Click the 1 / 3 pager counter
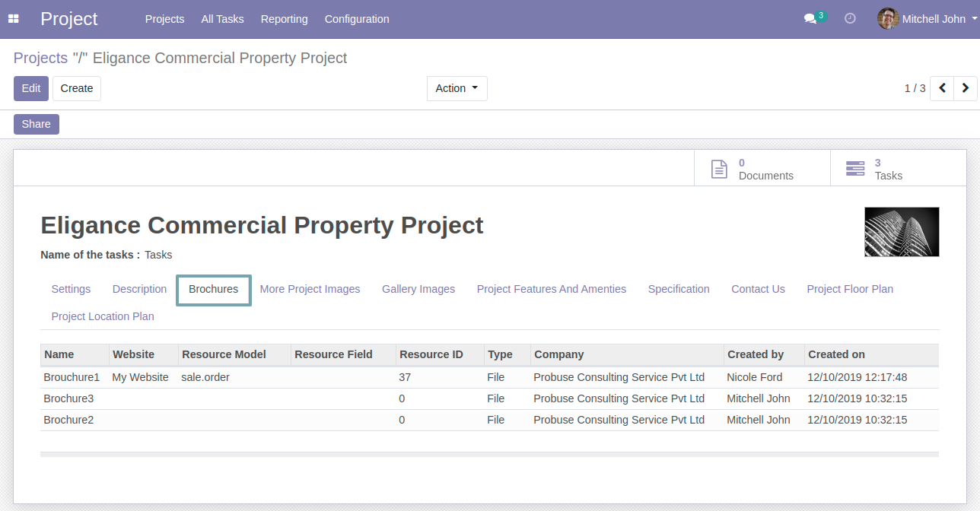The width and height of the screenshot is (980, 511). [915, 88]
